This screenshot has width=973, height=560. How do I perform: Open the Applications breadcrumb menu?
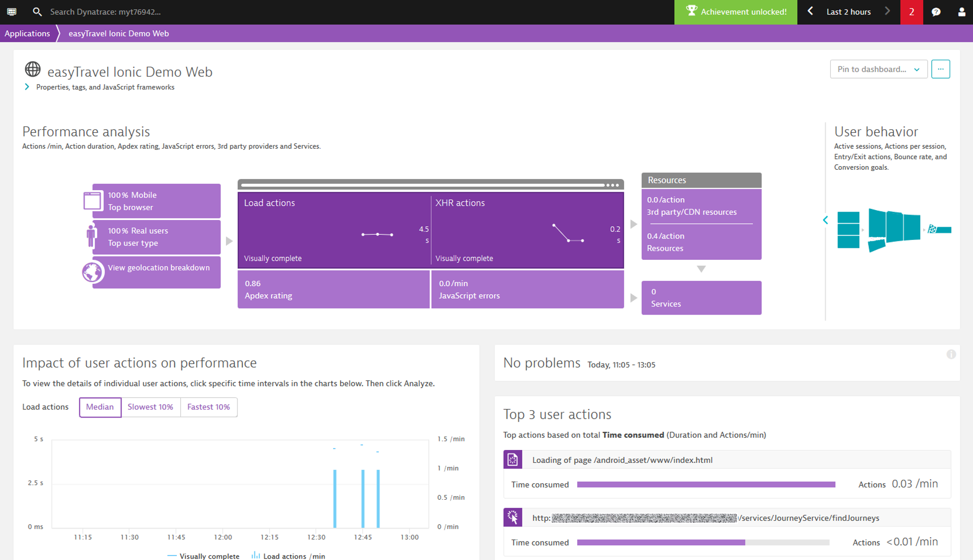pyautogui.click(x=27, y=33)
